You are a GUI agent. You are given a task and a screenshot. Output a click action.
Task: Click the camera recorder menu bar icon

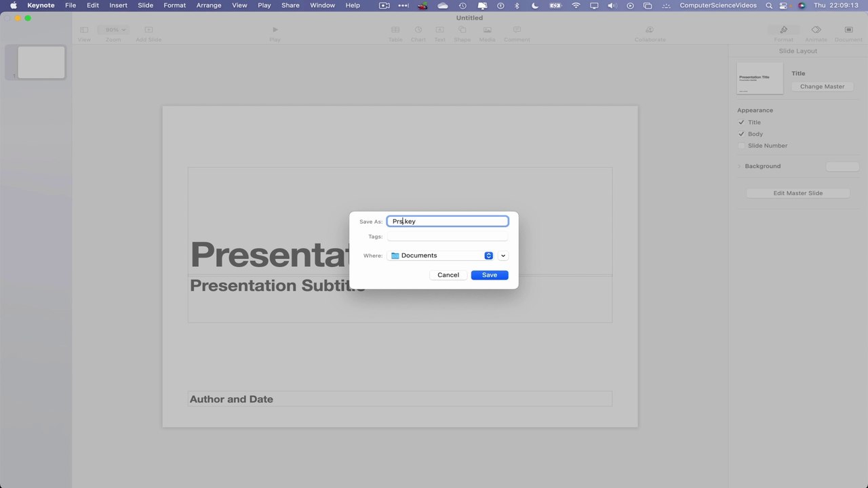[x=384, y=5]
